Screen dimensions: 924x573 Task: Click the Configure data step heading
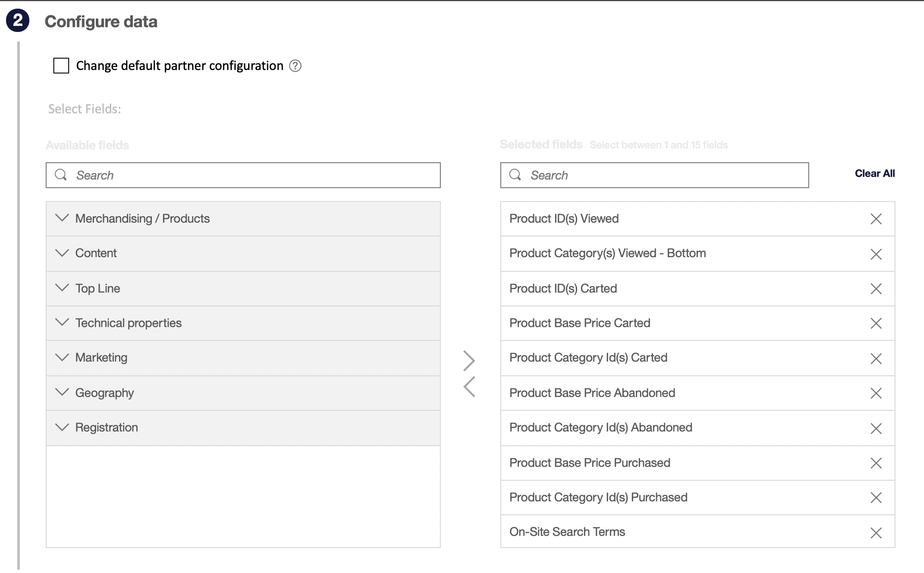point(101,21)
